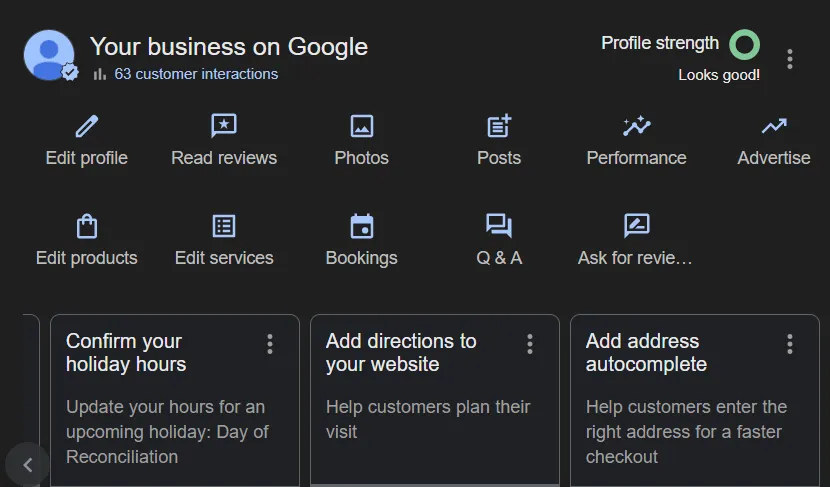
Task: Open the Bookings calendar icon
Action: click(x=362, y=226)
